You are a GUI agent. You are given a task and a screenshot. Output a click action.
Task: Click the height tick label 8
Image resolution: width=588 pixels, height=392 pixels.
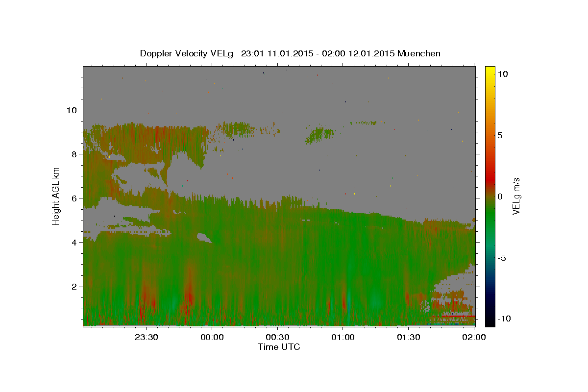(75, 154)
